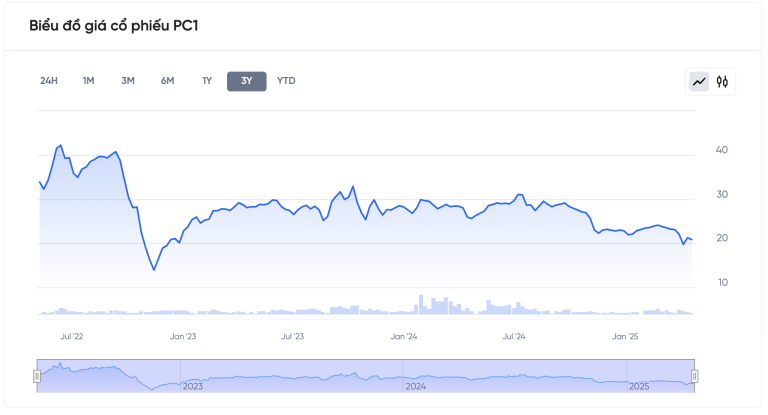Click the 40 price axis label
This screenshot has height=415, width=768.
click(721, 150)
